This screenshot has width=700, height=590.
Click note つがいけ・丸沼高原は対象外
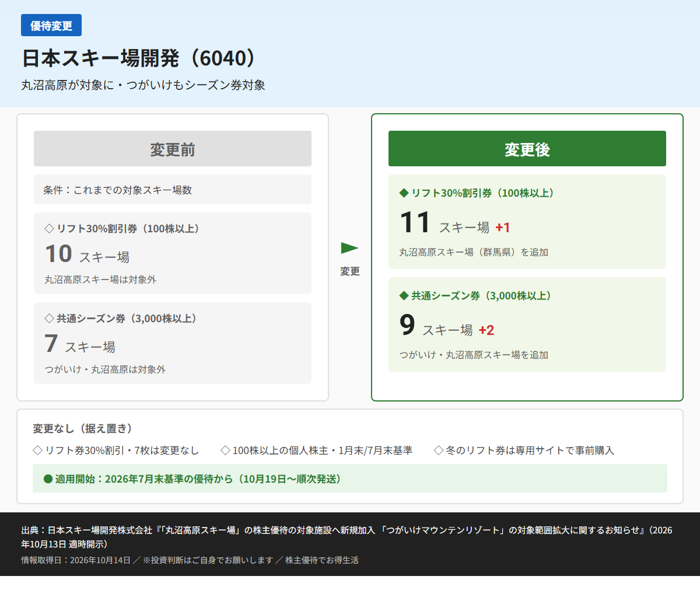[x=105, y=369]
